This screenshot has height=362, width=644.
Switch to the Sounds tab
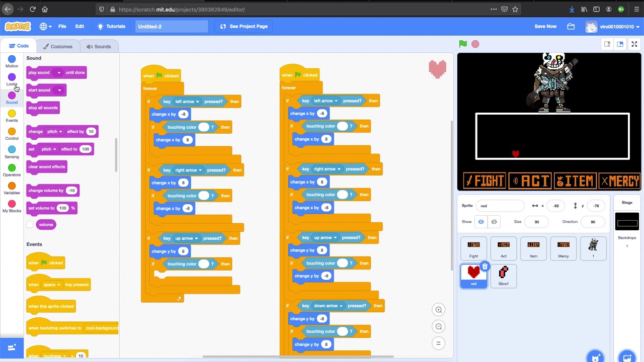click(99, 47)
